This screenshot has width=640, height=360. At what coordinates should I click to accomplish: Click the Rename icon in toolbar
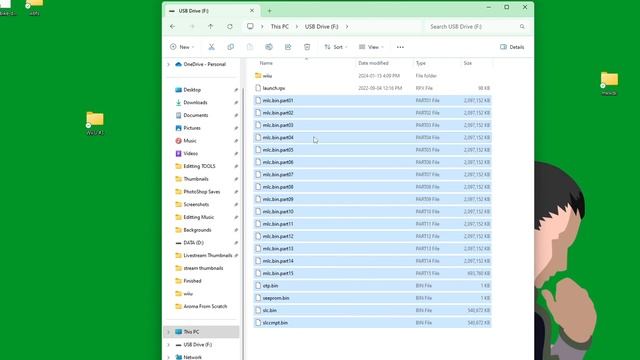[x=269, y=47]
